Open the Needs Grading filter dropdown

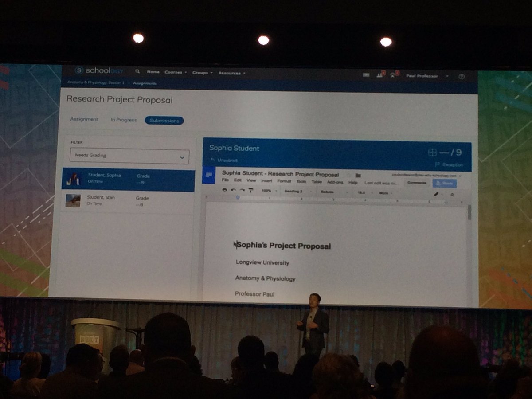[x=129, y=156]
